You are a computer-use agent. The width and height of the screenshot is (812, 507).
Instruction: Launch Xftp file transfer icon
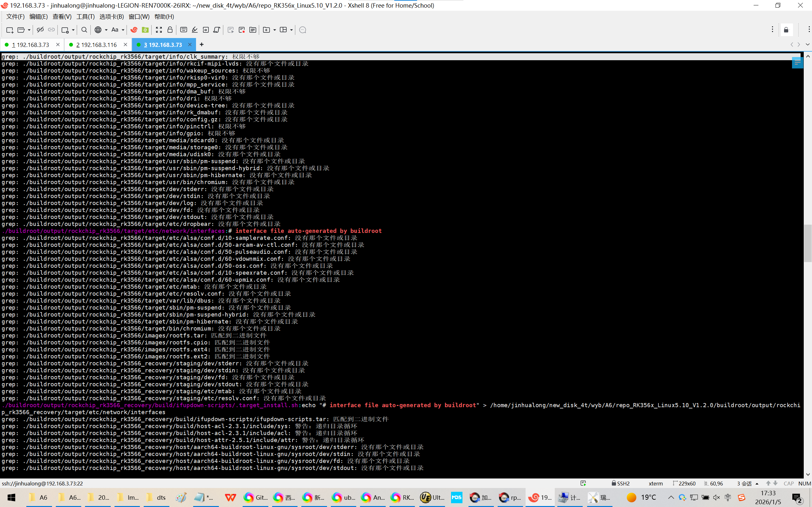[145, 30]
